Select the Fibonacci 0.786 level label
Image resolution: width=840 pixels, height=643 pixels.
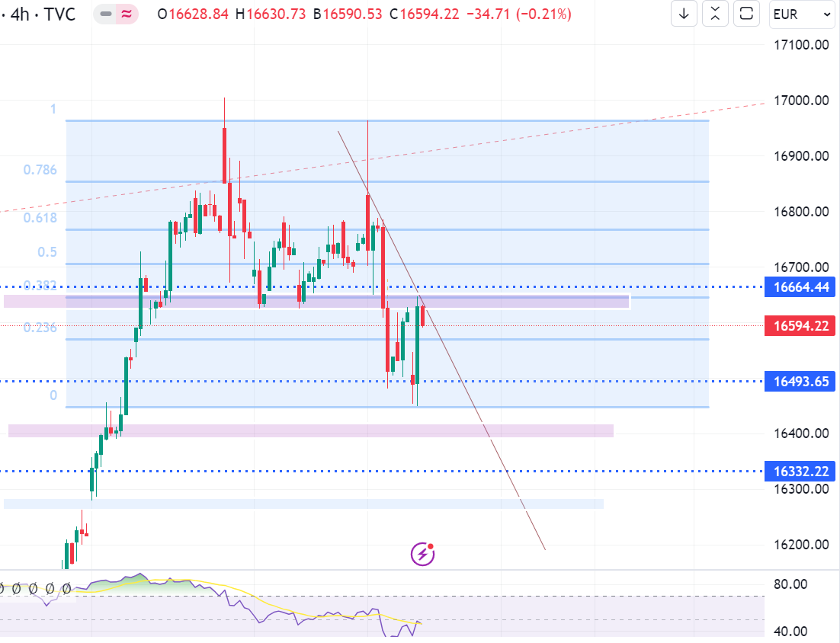(40, 170)
